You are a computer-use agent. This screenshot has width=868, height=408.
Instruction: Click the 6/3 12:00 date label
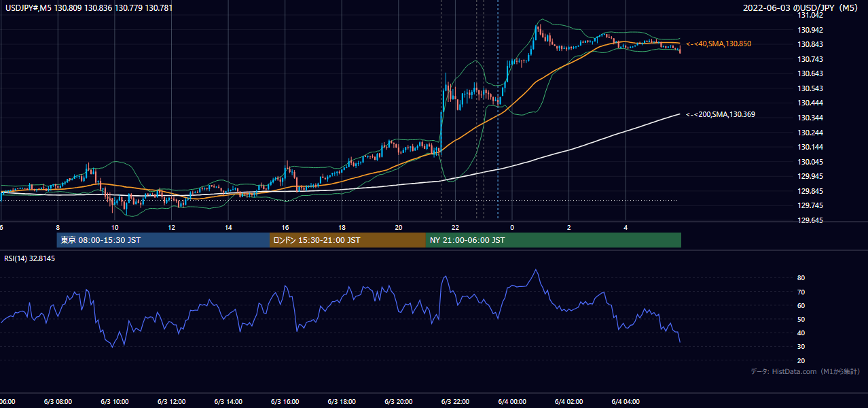171,401
